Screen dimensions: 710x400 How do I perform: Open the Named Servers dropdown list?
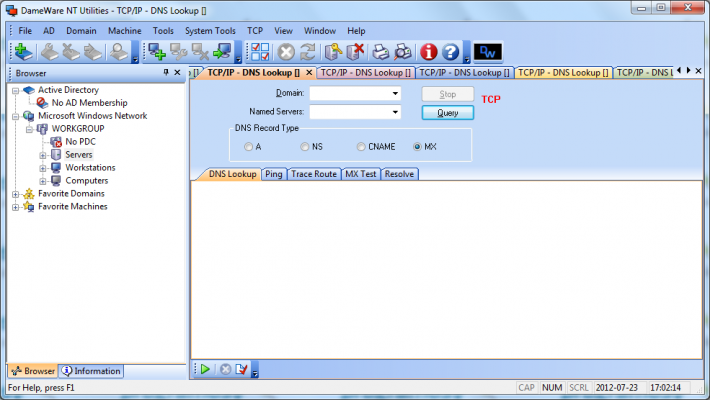[395, 112]
